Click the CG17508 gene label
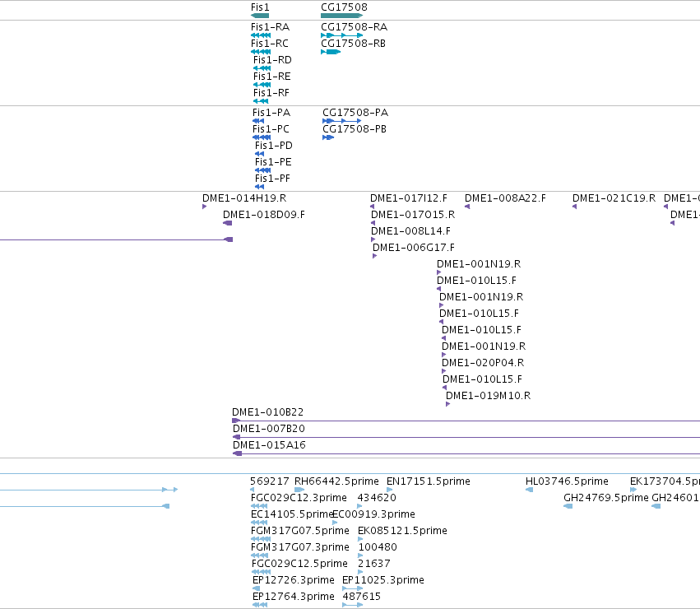 click(344, 7)
